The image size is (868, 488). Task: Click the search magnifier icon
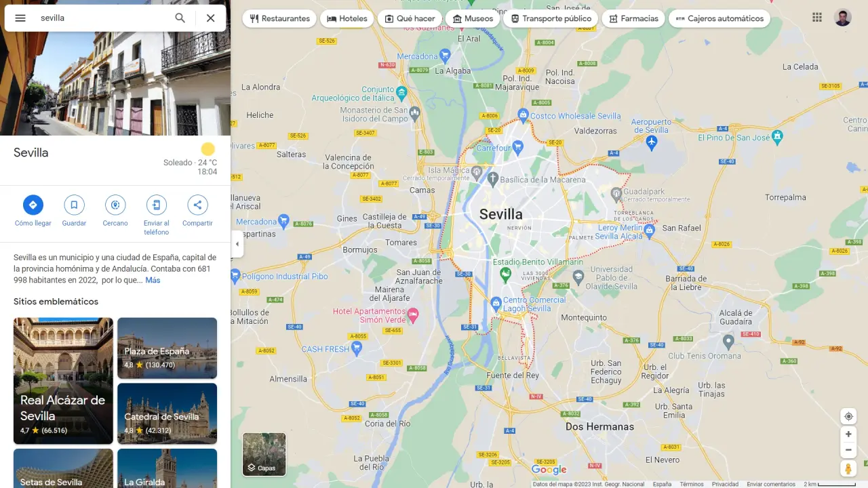(180, 18)
